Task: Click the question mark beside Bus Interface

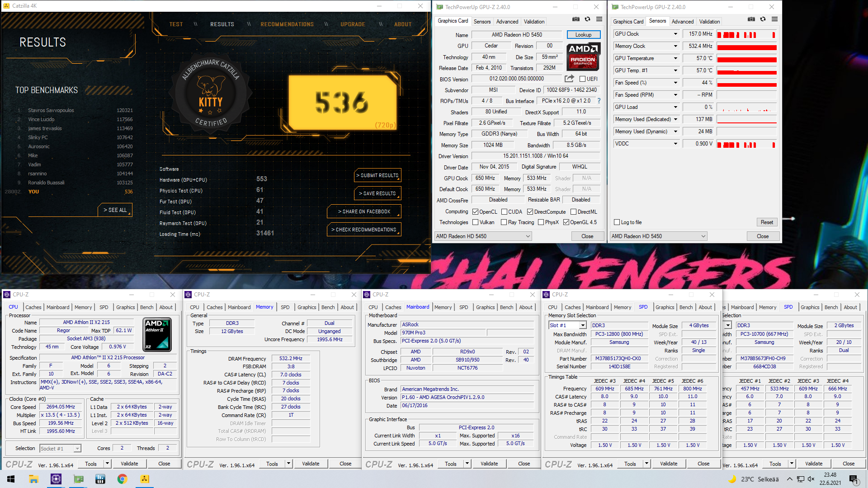Action: (x=599, y=101)
